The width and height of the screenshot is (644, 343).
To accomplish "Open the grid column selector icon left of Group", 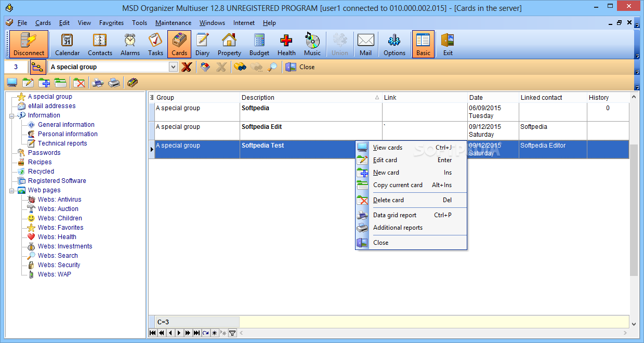I will (x=152, y=97).
